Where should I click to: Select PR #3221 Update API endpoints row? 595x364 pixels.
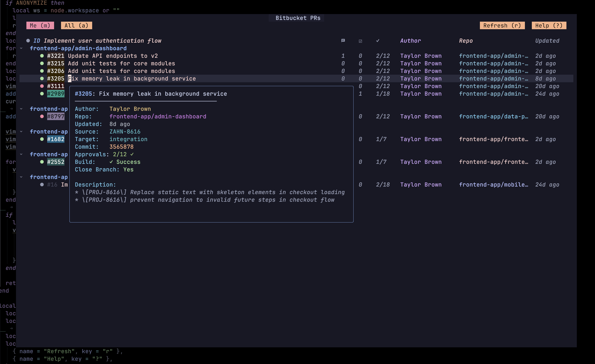click(113, 56)
